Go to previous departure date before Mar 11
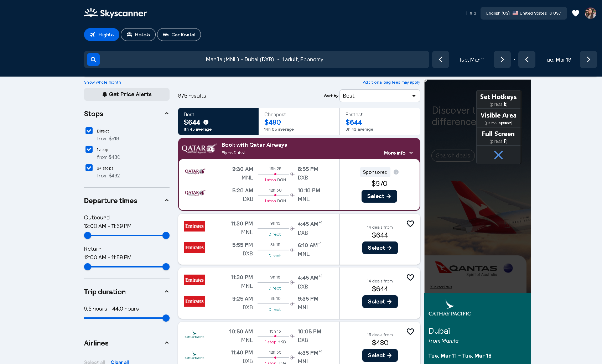602x364 pixels. click(x=441, y=59)
